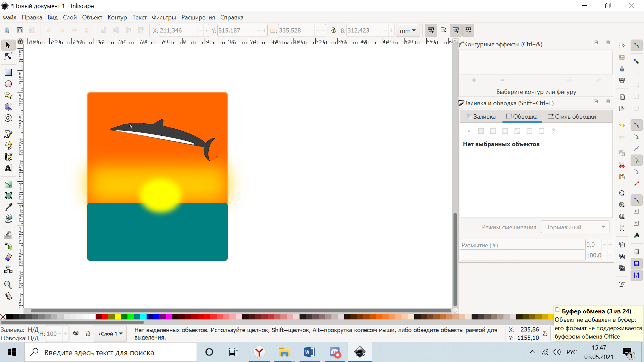Image resolution: width=644 pixels, height=362 pixels.
Task: Switch to the Стиль обводки tab
Action: pyautogui.click(x=572, y=117)
